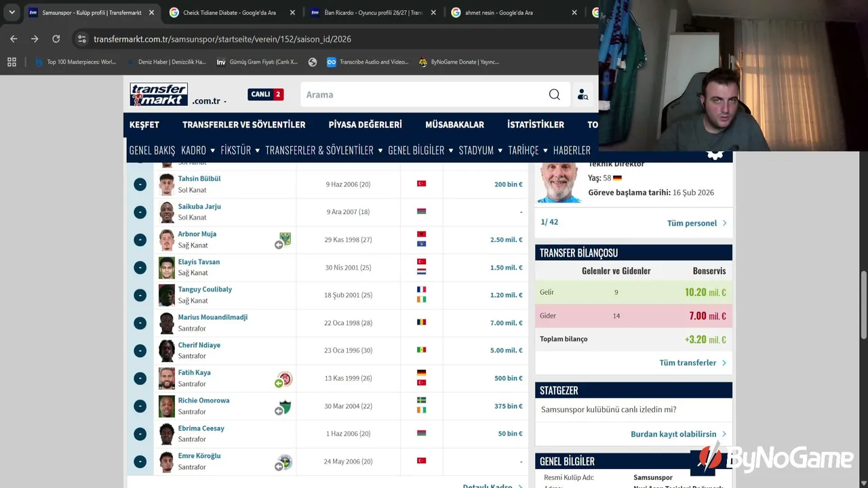Click the club badge icon in Richie Omorowa's row

[285, 406]
